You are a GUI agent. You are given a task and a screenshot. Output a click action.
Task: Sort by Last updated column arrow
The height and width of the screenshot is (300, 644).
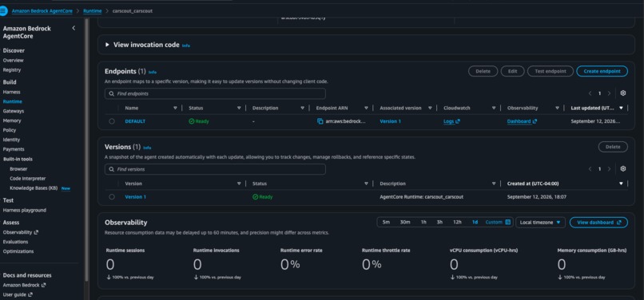[x=621, y=108]
